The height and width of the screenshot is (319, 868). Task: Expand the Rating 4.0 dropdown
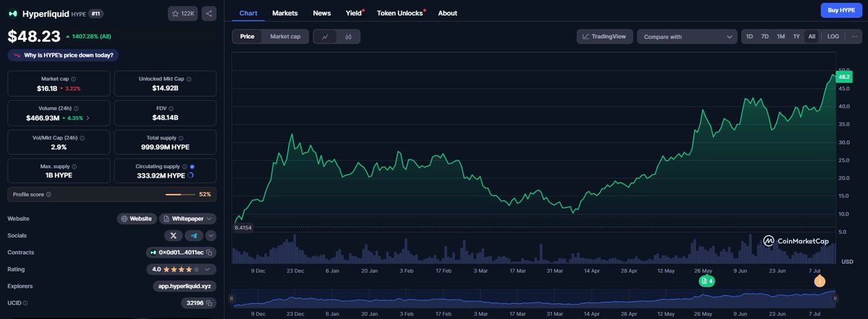(181, 269)
